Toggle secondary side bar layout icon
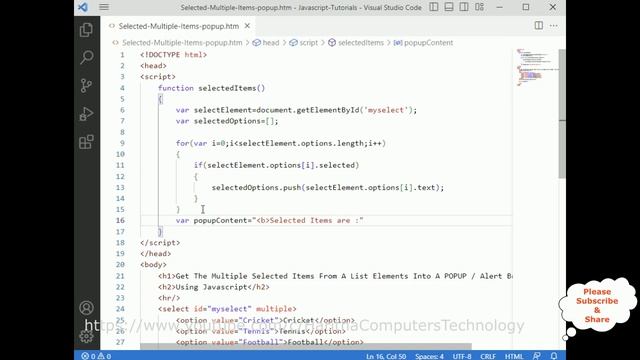640x360 pixels. 464,7
